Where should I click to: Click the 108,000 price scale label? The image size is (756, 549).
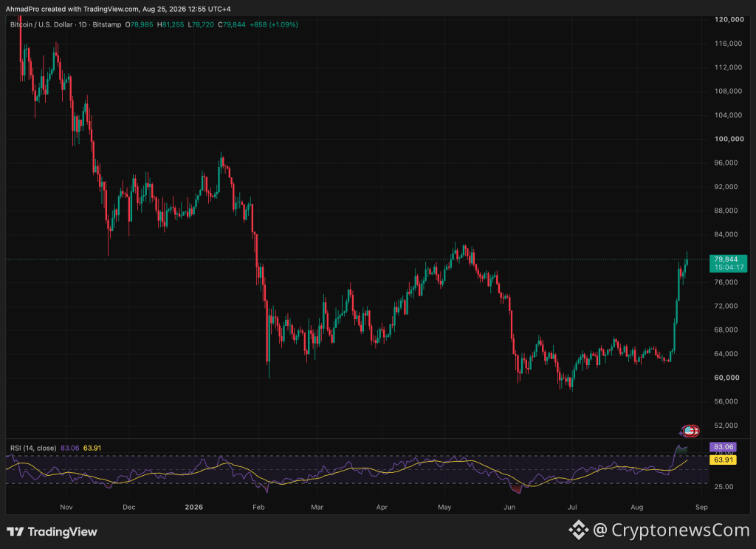tap(728, 91)
